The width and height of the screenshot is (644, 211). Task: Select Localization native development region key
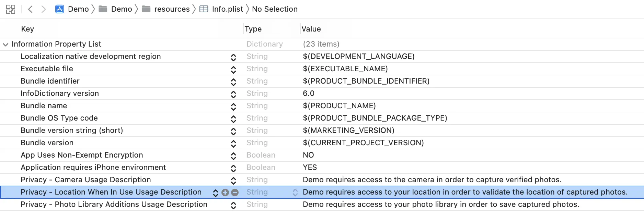pos(91,57)
